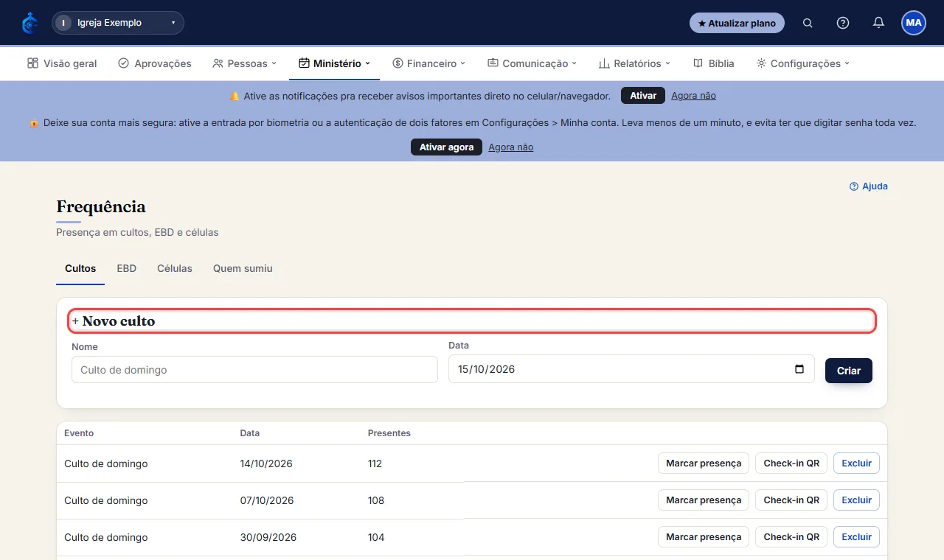Open the MA user avatar menu
Image resolution: width=944 pixels, height=560 pixels.
click(914, 23)
